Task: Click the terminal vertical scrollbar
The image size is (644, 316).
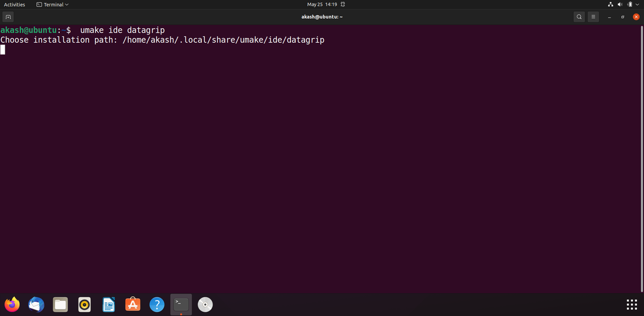Action: pos(642,158)
